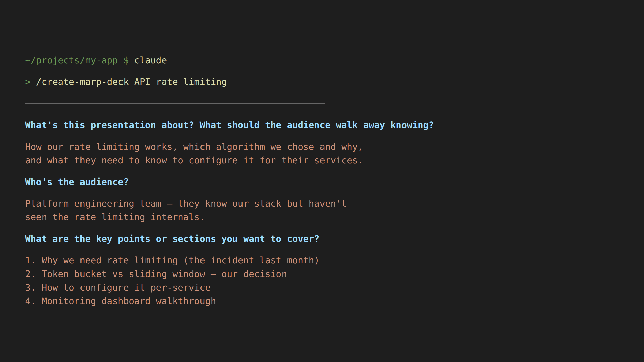Click the > prompt chevron before the slash command

click(x=28, y=82)
